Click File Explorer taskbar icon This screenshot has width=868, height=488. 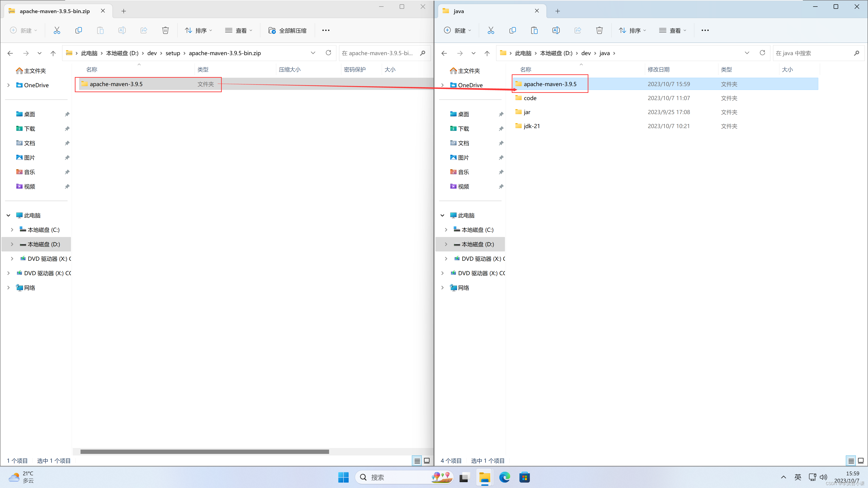click(x=485, y=477)
